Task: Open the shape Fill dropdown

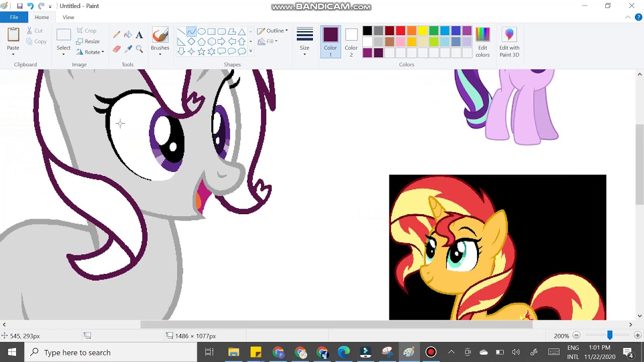Action: [268, 41]
